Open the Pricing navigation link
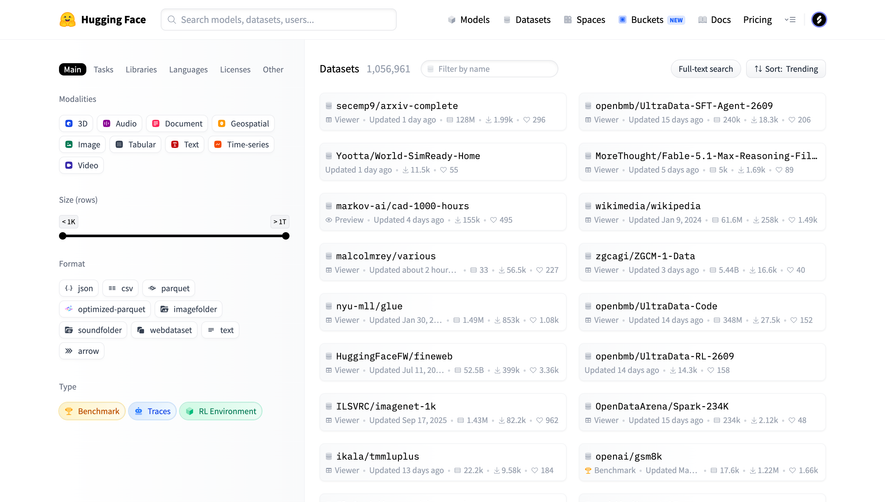Viewport: 885px width, 502px height. [x=757, y=20]
